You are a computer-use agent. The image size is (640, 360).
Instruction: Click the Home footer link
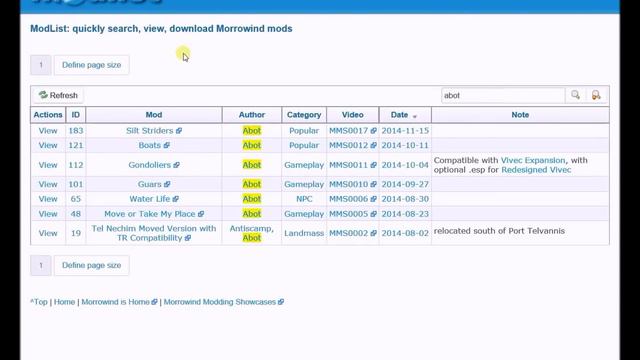tap(64, 302)
